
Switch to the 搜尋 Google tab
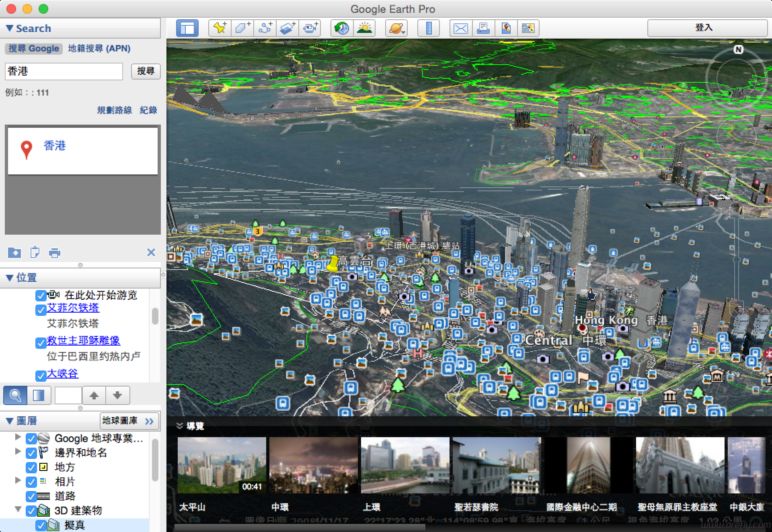click(x=34, y=49)
